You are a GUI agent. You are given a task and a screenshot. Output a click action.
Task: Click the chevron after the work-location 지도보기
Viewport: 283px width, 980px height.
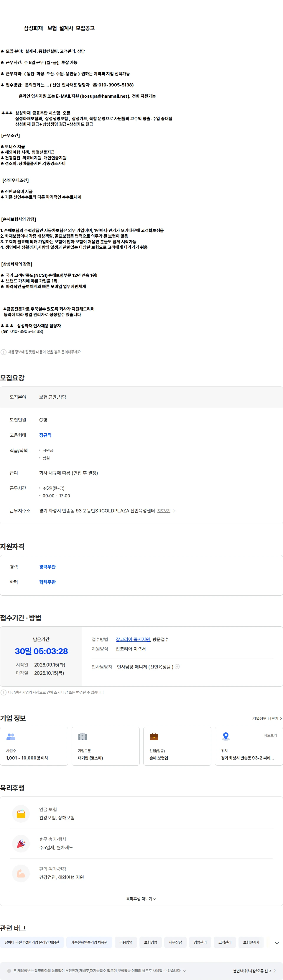coord(174,511)
